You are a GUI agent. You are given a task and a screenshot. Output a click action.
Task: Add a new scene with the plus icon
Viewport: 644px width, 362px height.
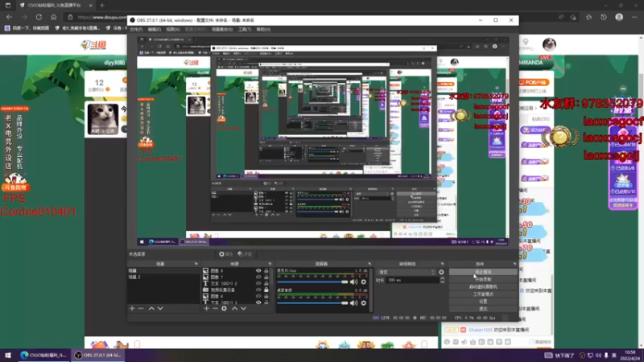pos(132,308)
